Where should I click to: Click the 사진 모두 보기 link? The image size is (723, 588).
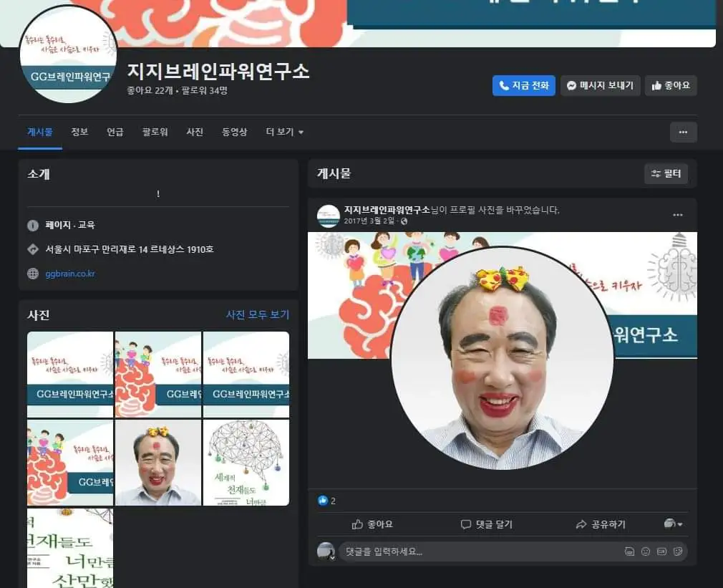(257, 314)
